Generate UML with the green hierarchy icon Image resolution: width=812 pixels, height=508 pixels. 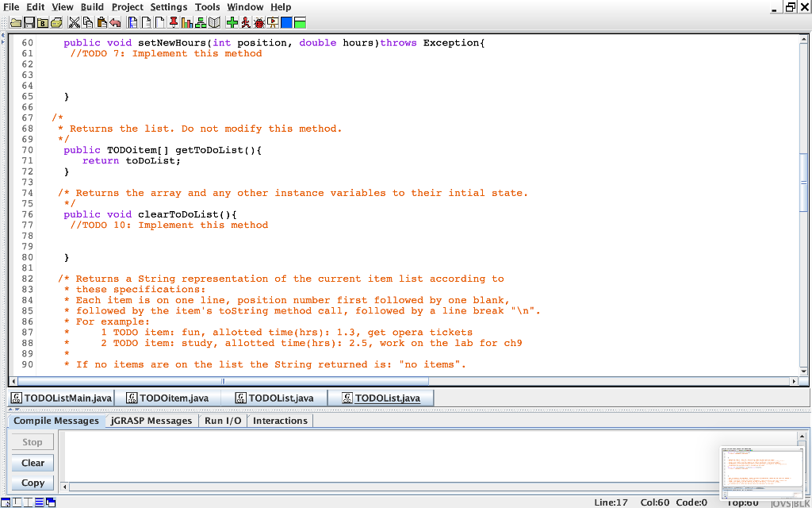pyautogui.click(x=201, y=22)
